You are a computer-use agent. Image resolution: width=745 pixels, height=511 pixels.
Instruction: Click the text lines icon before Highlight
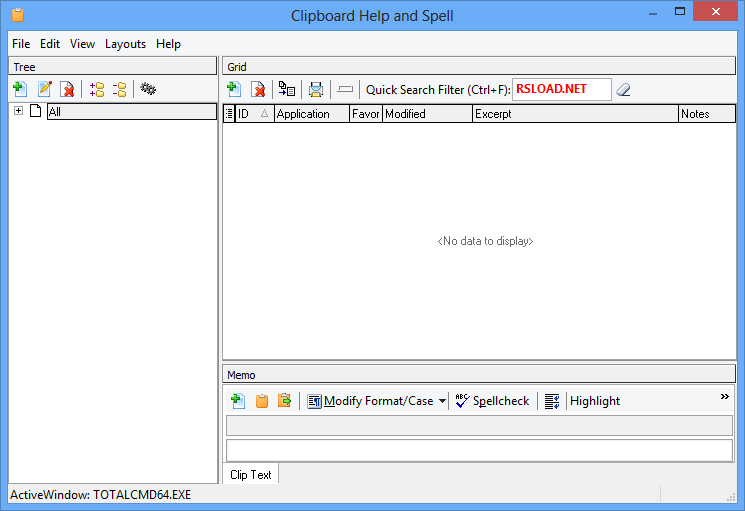coord(552,401)
